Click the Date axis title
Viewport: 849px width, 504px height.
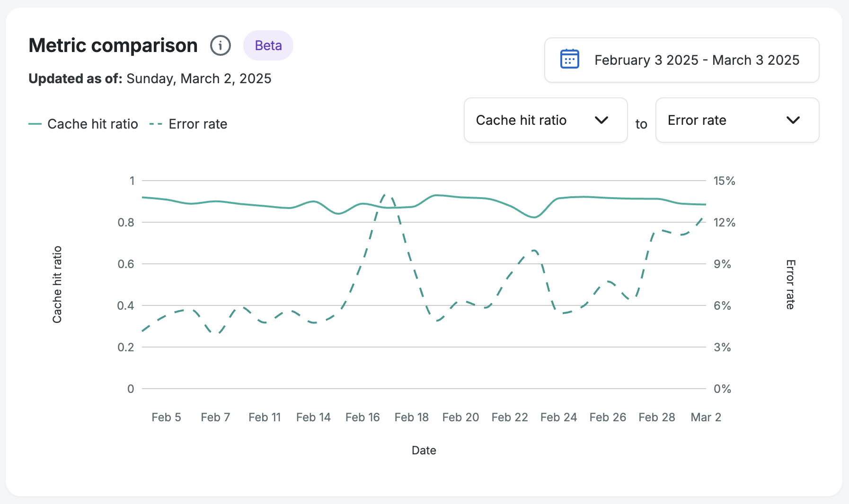pyautogui.click(x=424, y=450)
